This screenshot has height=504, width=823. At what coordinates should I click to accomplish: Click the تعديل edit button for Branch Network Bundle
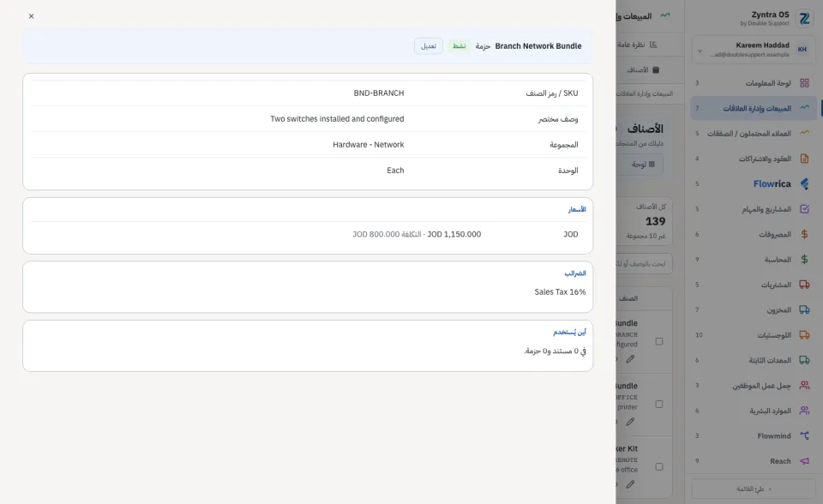[429, 46]
